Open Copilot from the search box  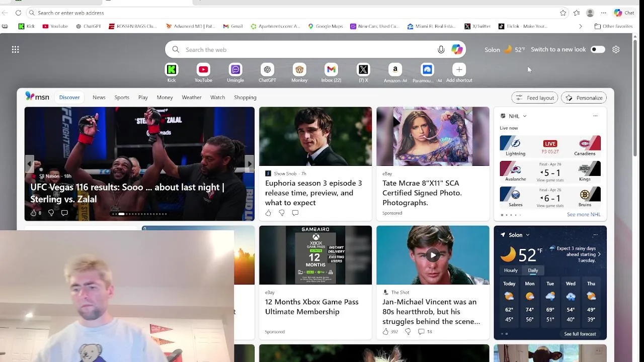457,49
